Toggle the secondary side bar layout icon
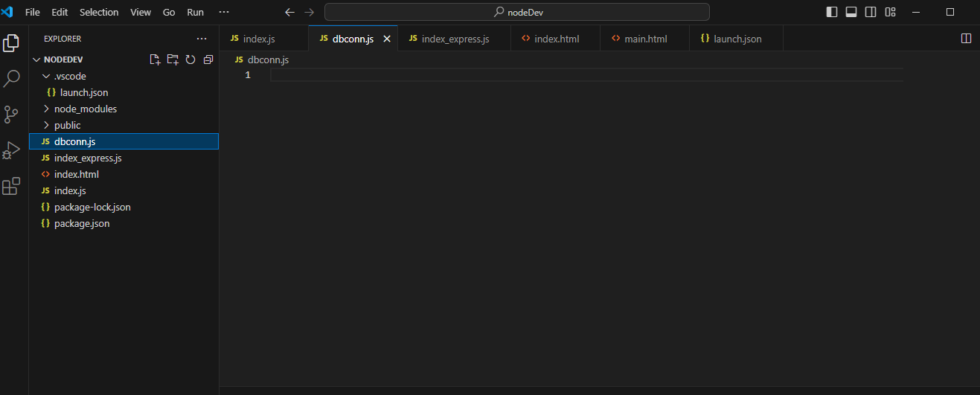 click(x=871, y=12)
